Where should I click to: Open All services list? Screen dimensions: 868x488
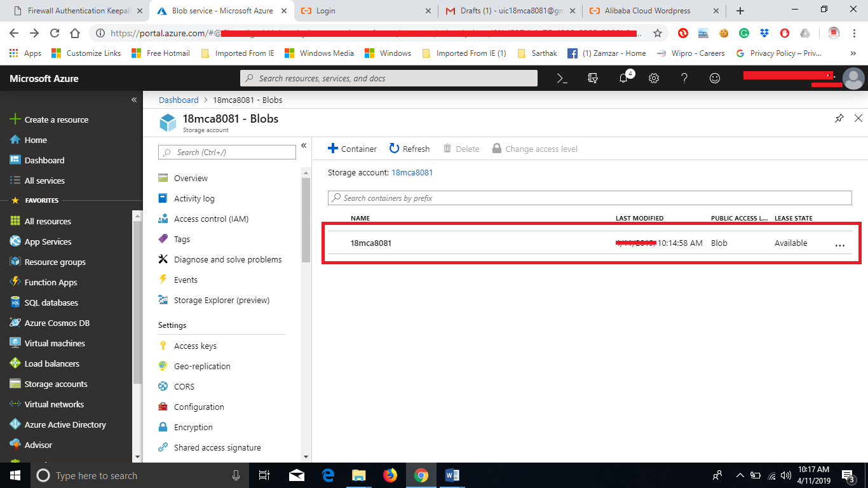coord(37,180)
